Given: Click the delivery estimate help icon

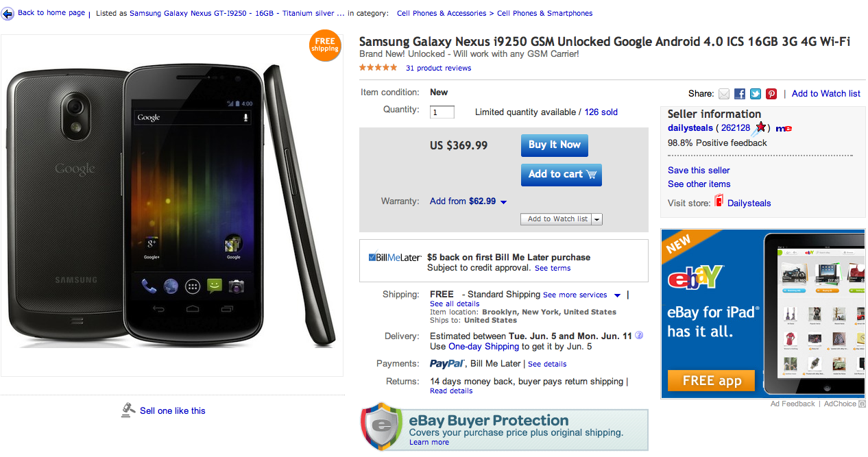Looking at the screenshot, I should (x=639, y=336).
